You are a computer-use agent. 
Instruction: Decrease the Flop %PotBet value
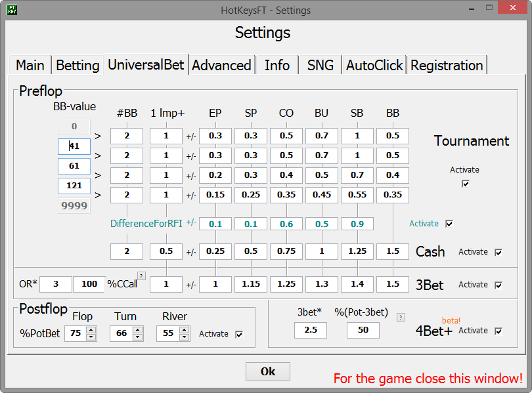tap(91, 337)
